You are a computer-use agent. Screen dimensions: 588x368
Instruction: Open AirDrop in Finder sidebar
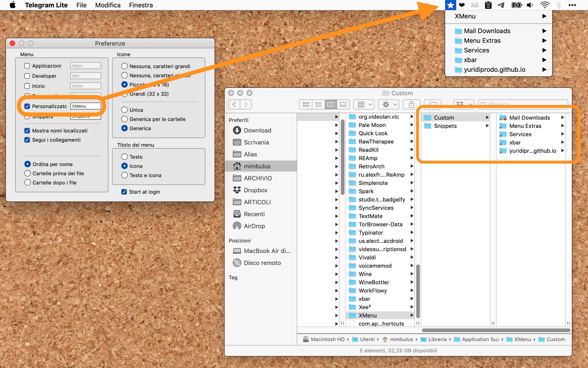(254, 226)
